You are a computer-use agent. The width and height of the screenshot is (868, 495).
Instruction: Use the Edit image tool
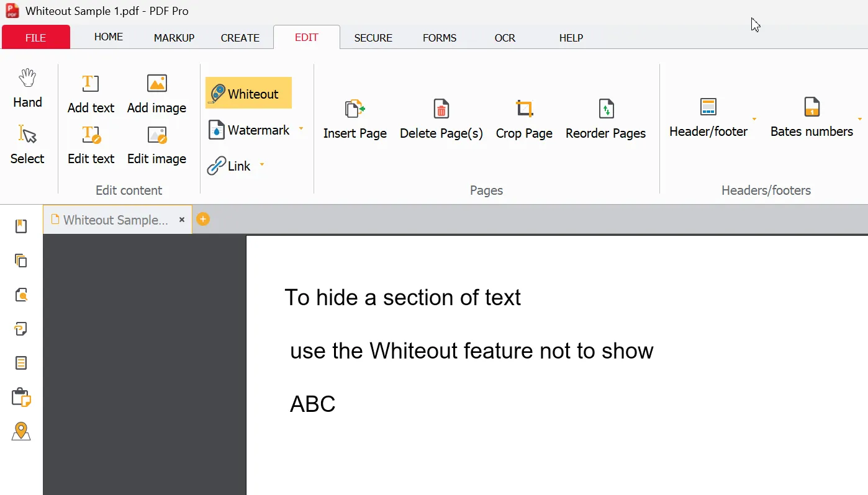156,145
